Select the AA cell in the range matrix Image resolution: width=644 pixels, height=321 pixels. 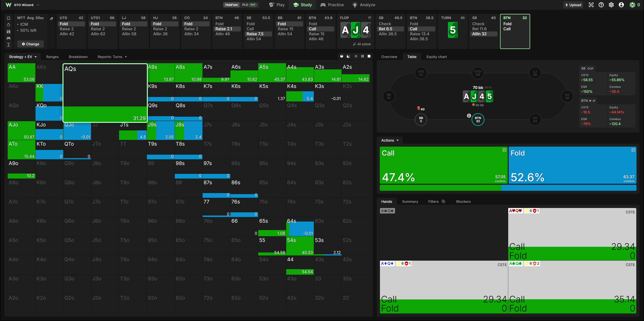coord(21,73)
